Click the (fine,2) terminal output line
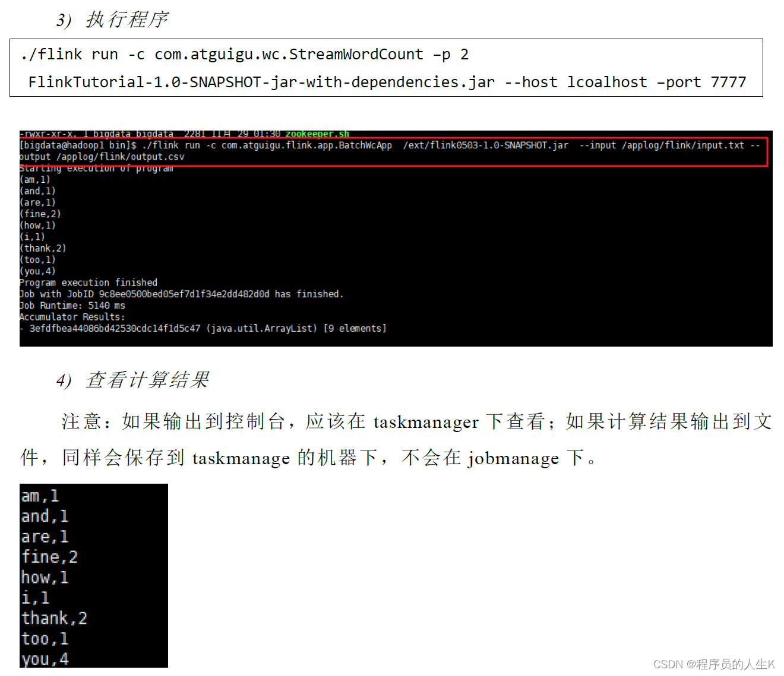The width and height of the screenshot is (784, 676). coord(40,214)
